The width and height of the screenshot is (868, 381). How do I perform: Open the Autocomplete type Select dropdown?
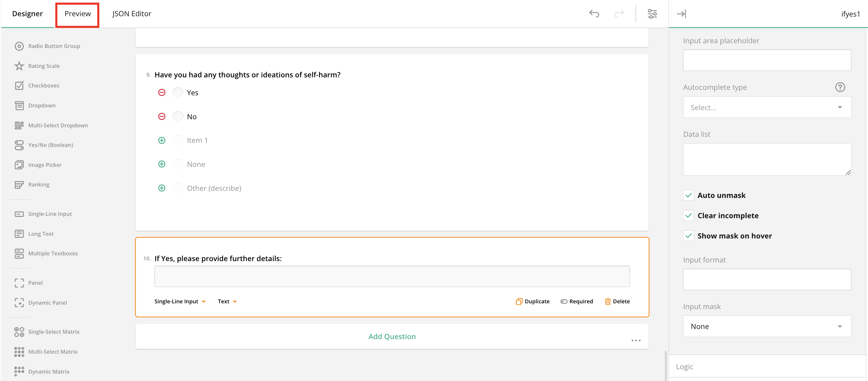point(767,107)
